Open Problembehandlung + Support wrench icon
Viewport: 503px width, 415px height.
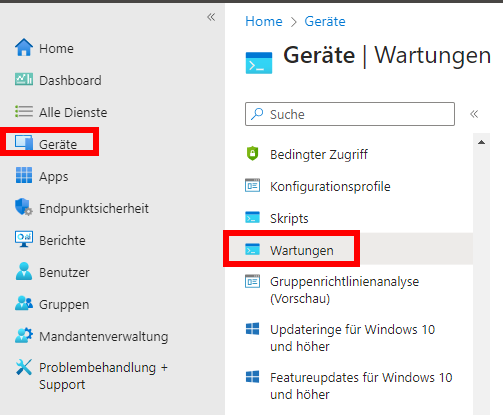24,367
